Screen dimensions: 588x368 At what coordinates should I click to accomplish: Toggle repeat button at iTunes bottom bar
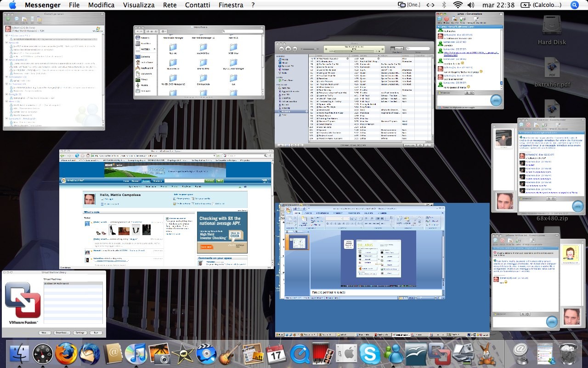click(x=294, y=145)
